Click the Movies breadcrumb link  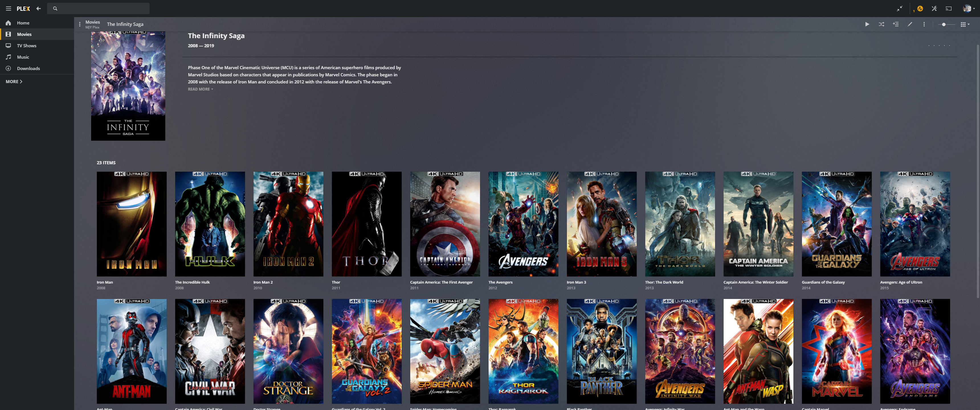coord(93,22)
